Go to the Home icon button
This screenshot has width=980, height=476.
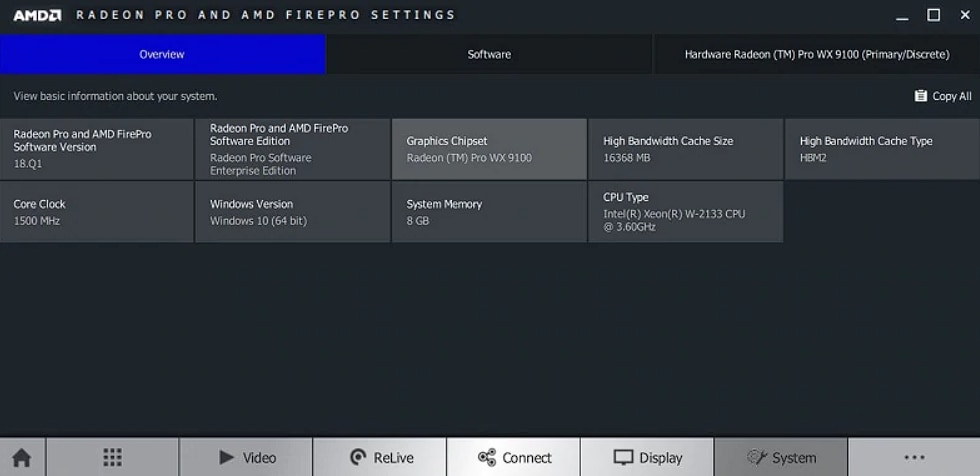click(x=22, y=457)
